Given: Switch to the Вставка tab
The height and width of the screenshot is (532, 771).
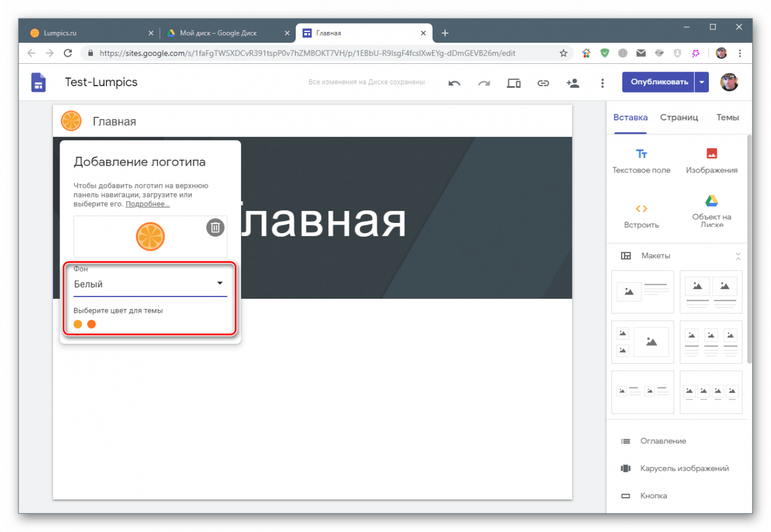Looking at the screenshot, I should point(631,117).
